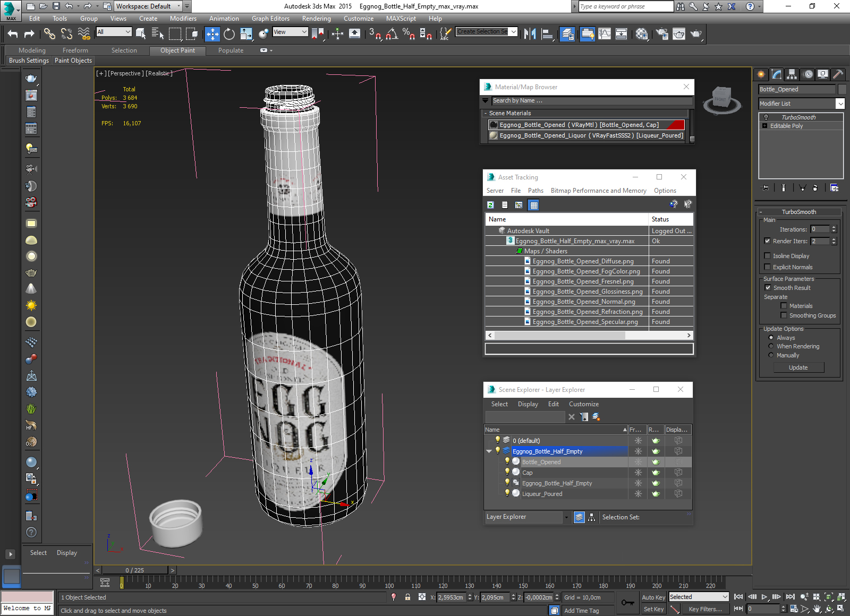Image resolution: width=850 pixels, height=616 pixels.
Task: Click the Select and Link chain icon
Action: (49, 34)
